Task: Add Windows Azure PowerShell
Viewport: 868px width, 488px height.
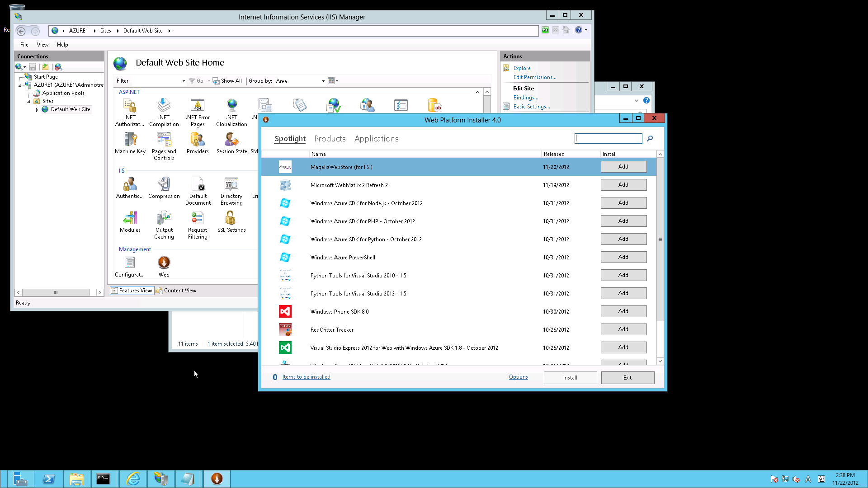Action: (x=623, y=257)
